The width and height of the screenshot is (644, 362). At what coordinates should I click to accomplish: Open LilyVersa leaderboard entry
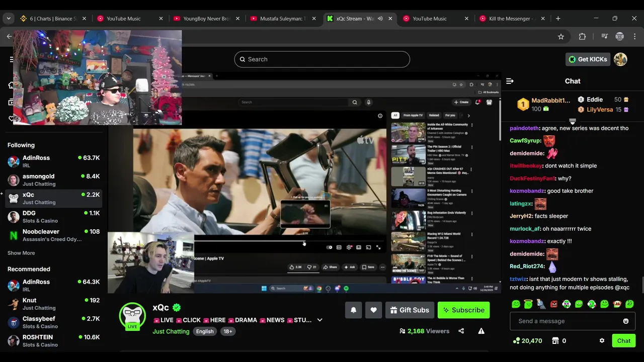(603, 110)
